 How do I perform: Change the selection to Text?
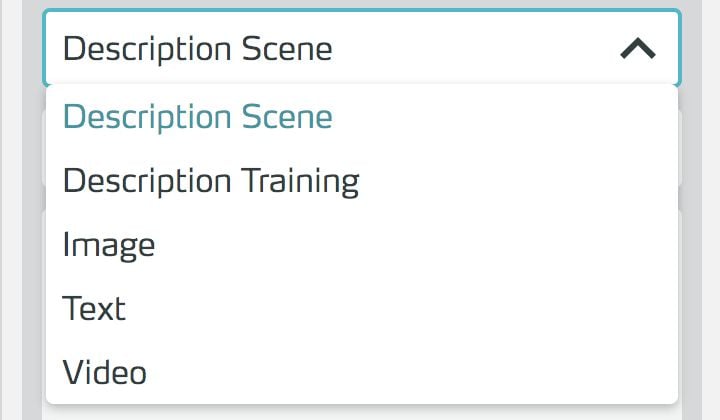pos(95,308)
